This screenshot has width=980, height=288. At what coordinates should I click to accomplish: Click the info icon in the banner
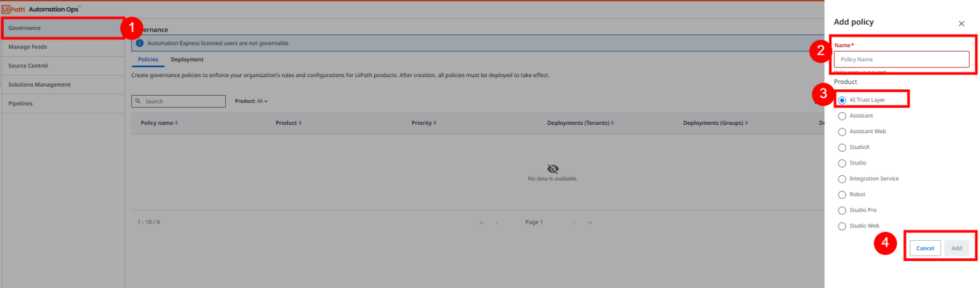pos(140,43)
